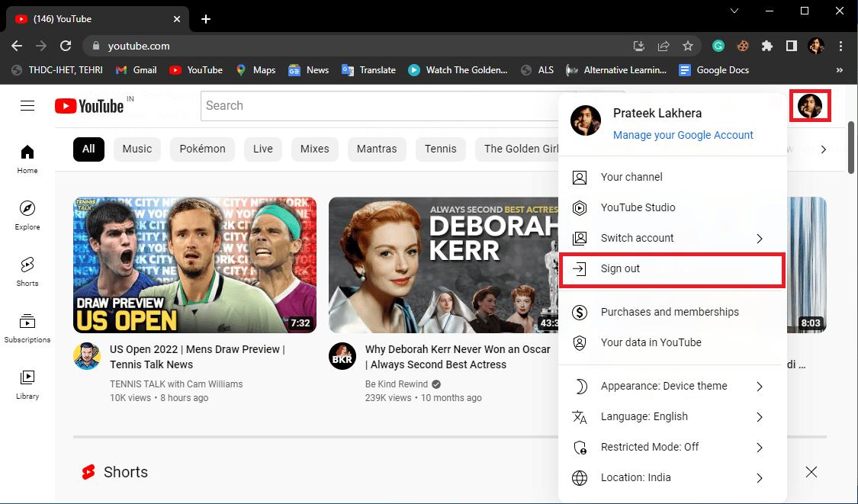Reload the page
Image resolution: width=858 pixels, height=504 pixels.
[66, 46]
